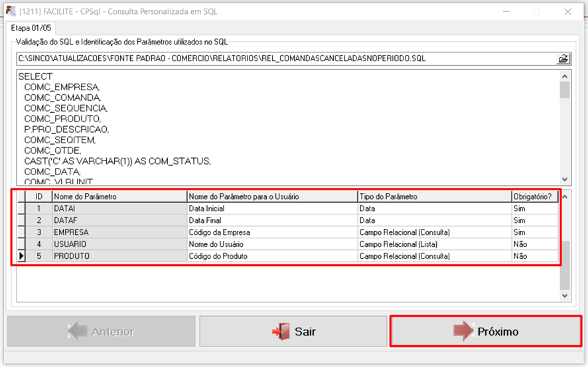
Task: Click the Nome do Usuário cell
Action: tap(272, 244)
